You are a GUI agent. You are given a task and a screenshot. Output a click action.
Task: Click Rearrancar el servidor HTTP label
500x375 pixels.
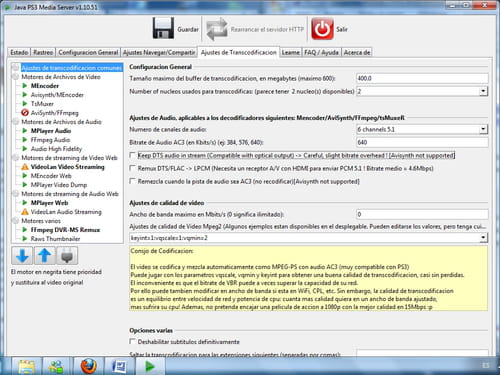(x=267, y=29)
